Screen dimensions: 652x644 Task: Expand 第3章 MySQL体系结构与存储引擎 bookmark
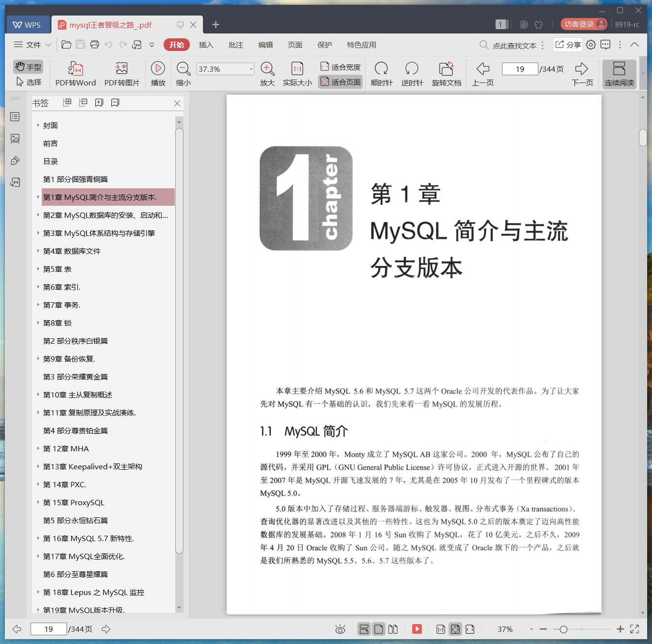click(x=38, y=233)
